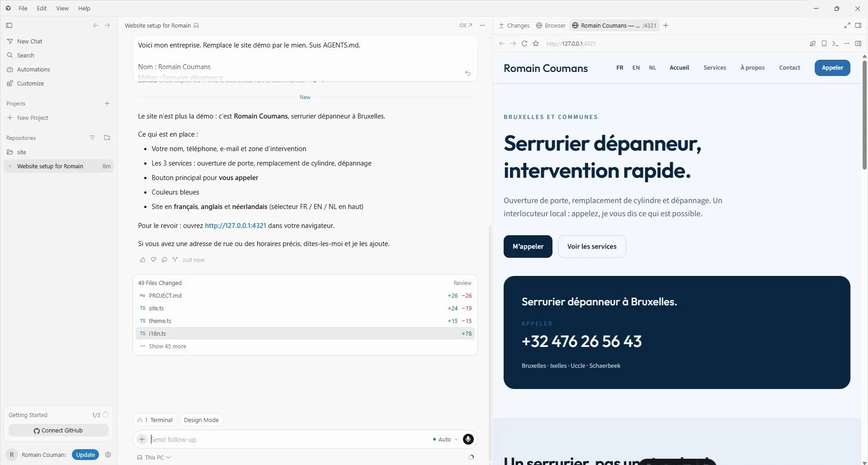The height and width of the screenshot is (465, 868).
Task: Open the browser console icon
Action: point(835,43)
